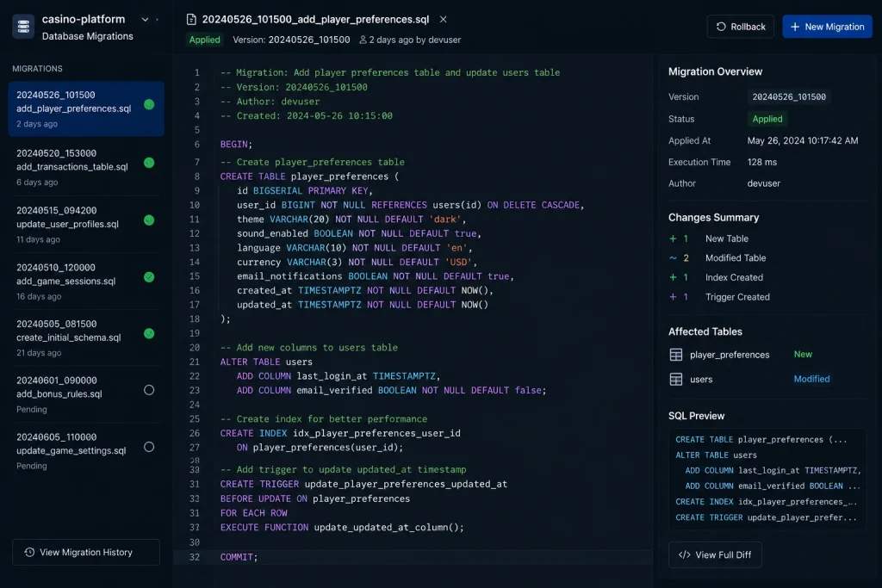The width and height of the screenshot is (882, 588).
Task: Click the Rollback button
Action: (740, 27)
